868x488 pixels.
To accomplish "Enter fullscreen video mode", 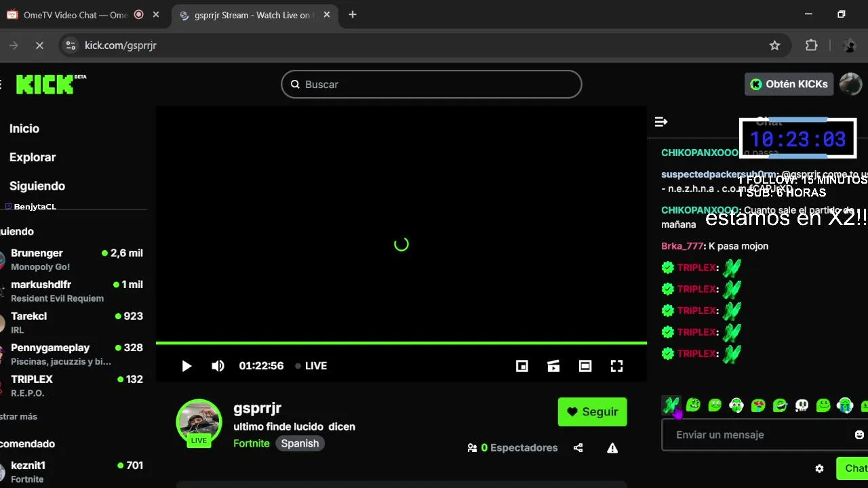I will click(x=616, y=366).
